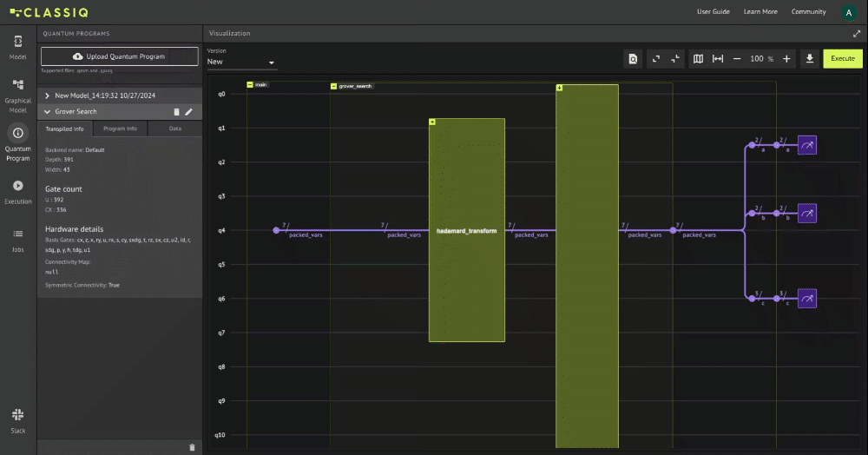The width and height of the screenshot is (868, 455).
Task: Click the Depth: 391 value
Action: pos(59,160)
